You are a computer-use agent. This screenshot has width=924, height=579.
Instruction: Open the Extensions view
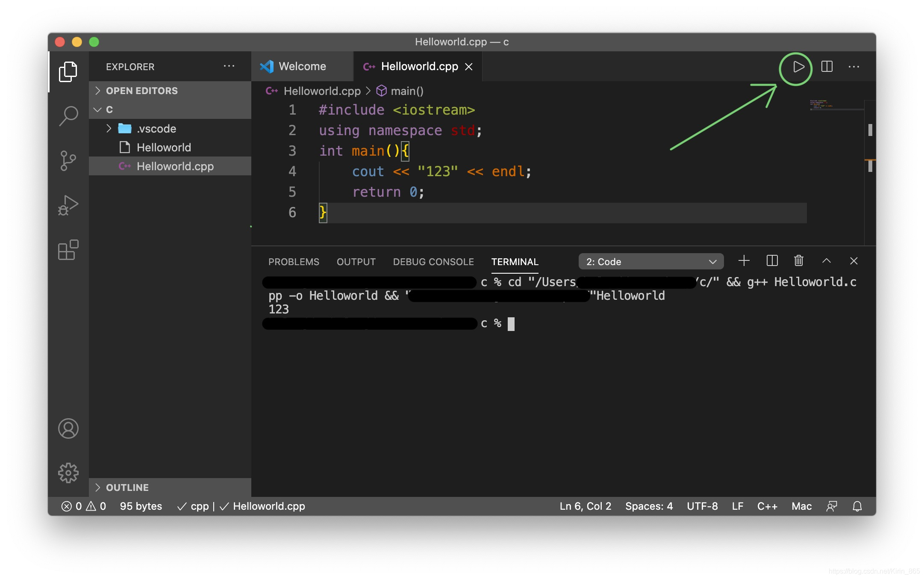tap(68, 250)
